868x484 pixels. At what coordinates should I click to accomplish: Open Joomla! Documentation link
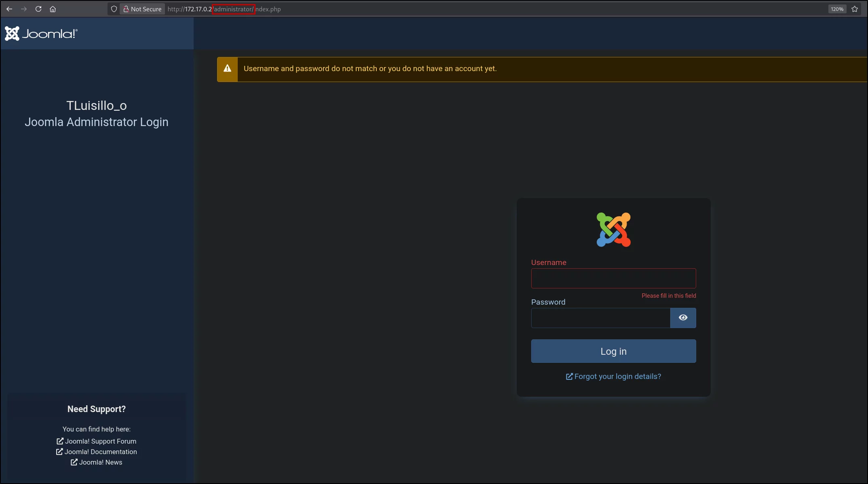97,452
